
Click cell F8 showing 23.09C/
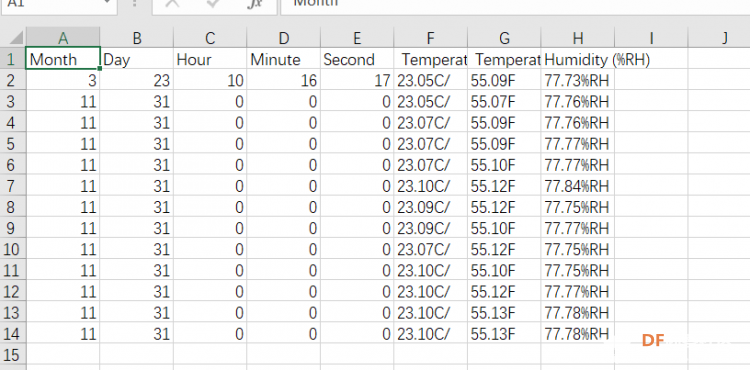point(431,207)
